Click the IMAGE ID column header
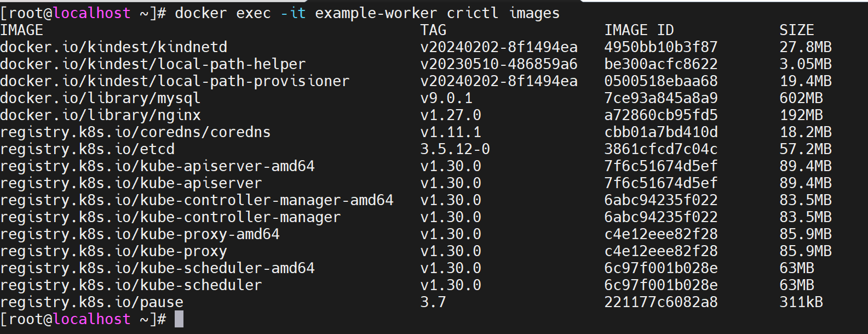This screenshot has width=868, height=334. click(639, 30)
